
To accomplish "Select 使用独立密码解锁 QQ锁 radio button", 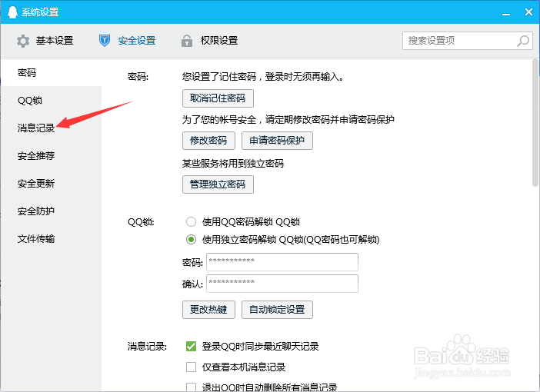I will tap(191, 240).
